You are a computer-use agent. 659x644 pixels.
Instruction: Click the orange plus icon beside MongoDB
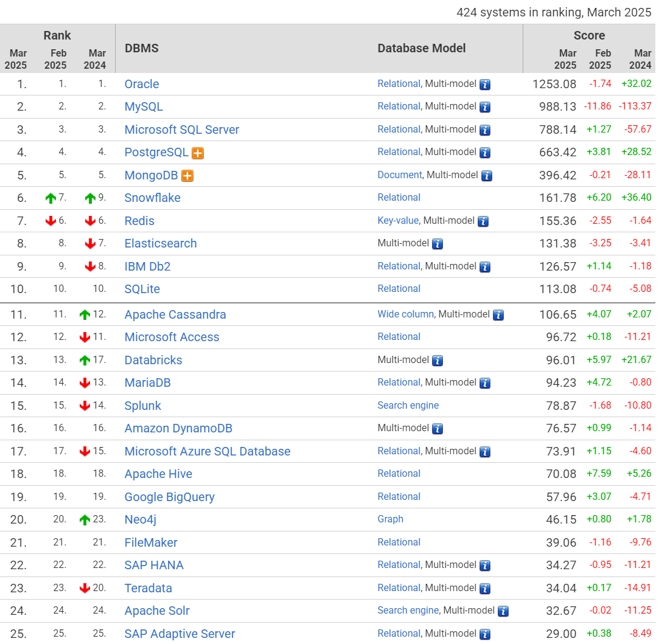click(187, 176)
